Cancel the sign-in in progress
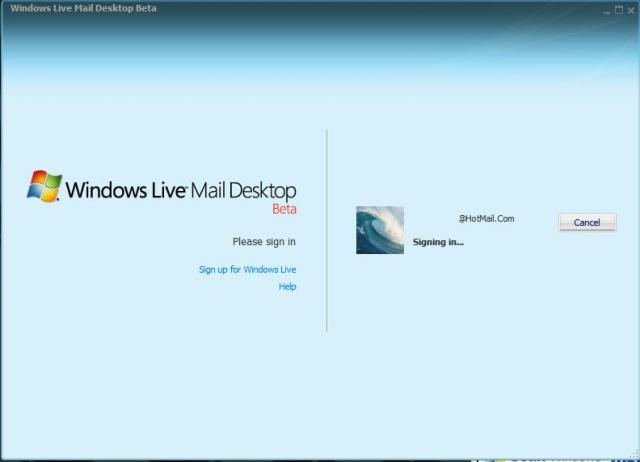Screen dimensions: 640x462 [x=587, y=222]
